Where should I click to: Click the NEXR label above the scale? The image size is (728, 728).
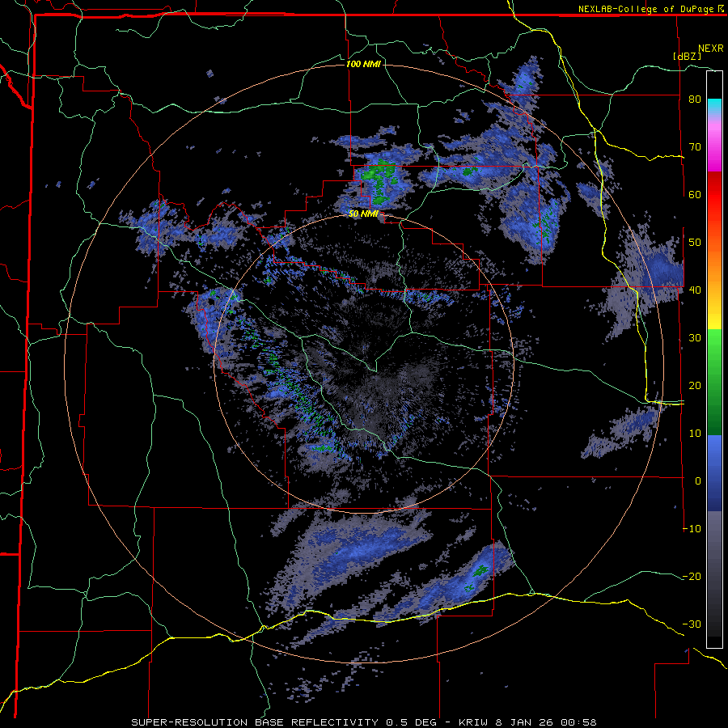pyautogui.click(x=710, y=48)
